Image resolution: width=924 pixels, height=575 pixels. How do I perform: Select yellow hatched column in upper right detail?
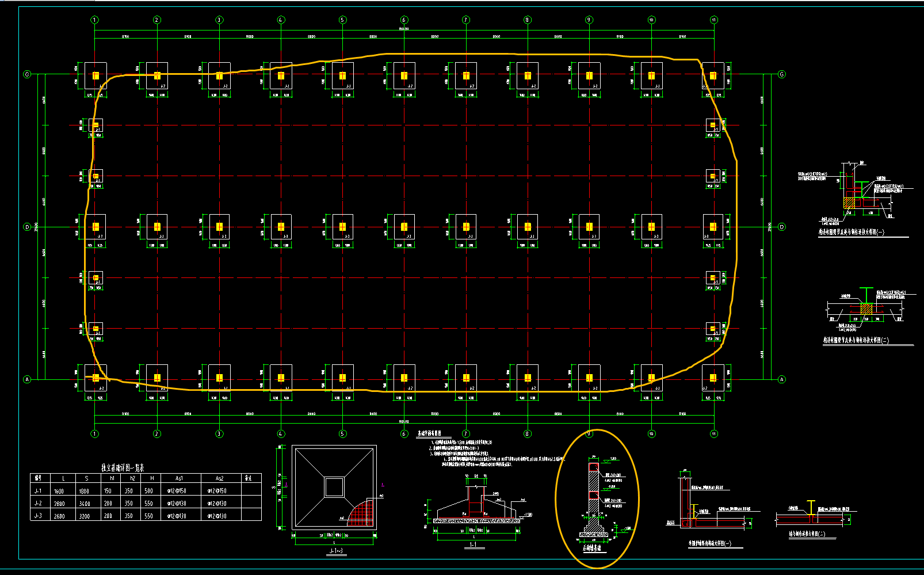(x=849, y=203)
